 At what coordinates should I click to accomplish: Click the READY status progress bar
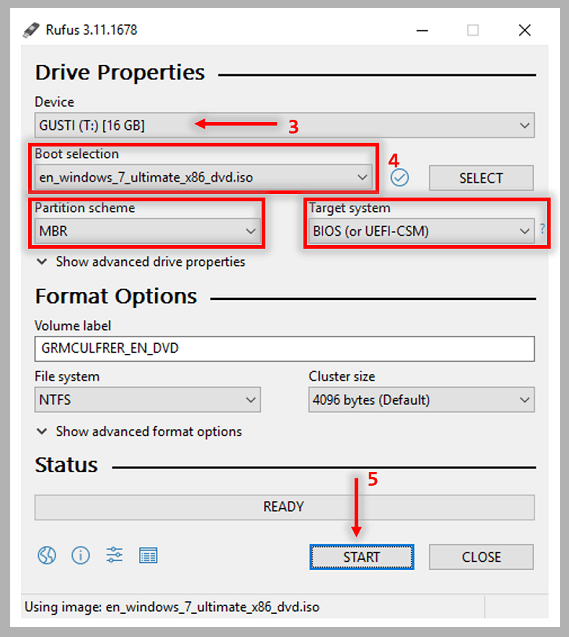284,507
